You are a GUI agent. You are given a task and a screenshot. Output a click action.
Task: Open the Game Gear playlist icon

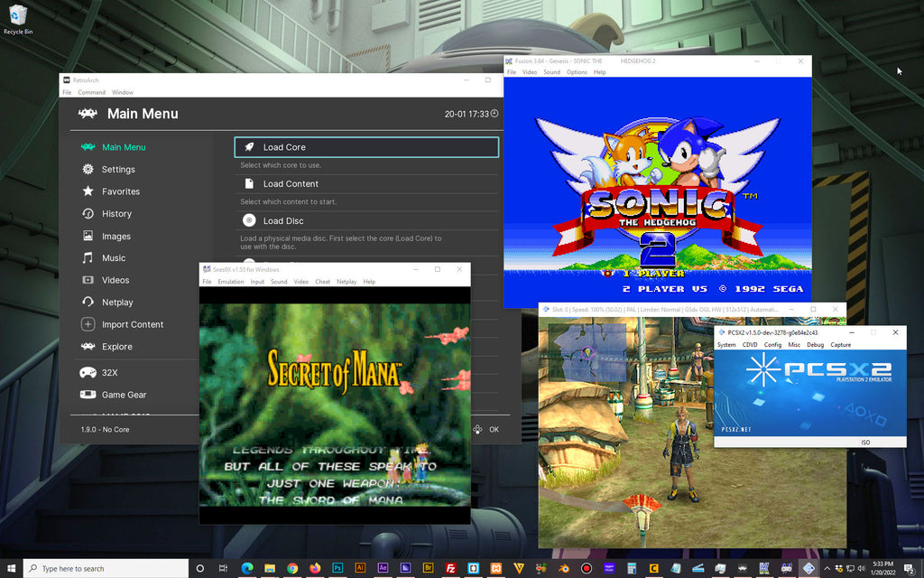coord(88,395)
